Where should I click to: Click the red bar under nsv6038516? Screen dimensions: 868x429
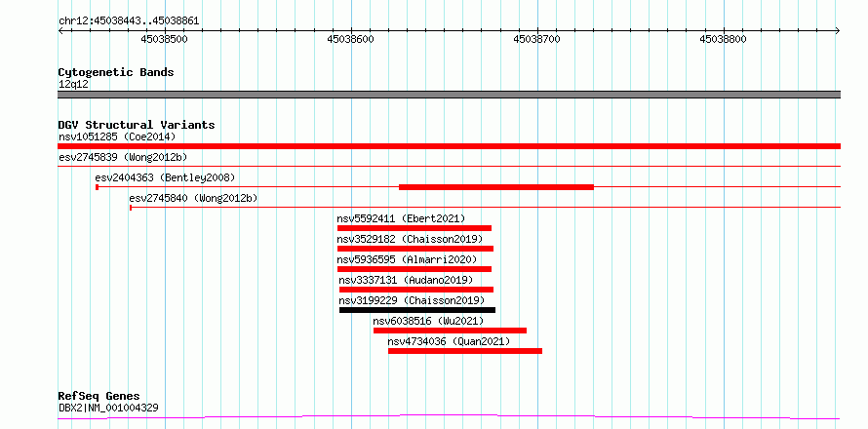pyautogui.click(x=450, y=331)
